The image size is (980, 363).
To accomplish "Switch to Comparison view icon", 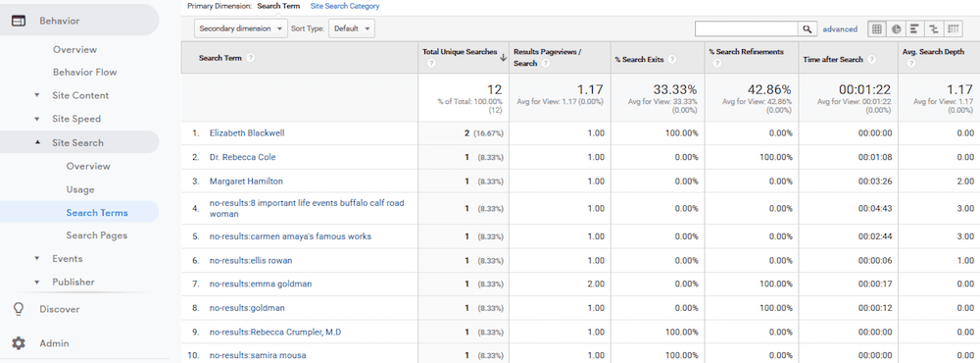I will coord(933,28).
